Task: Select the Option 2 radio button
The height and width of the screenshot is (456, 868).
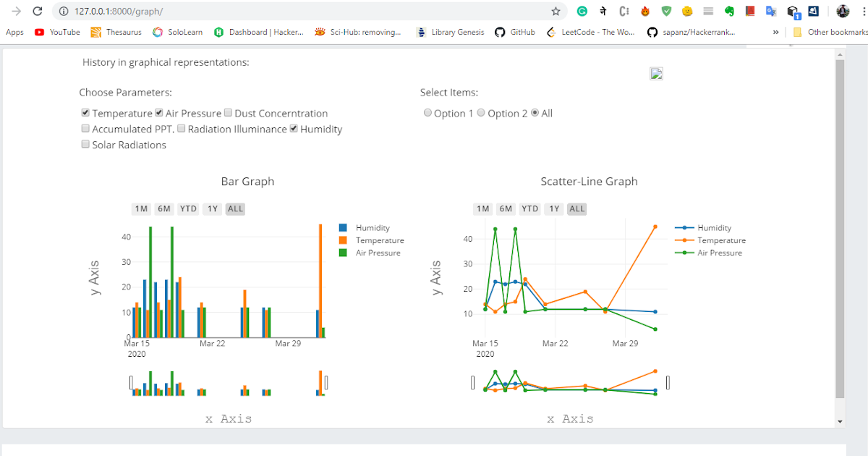Action: [x=480, y=112]
